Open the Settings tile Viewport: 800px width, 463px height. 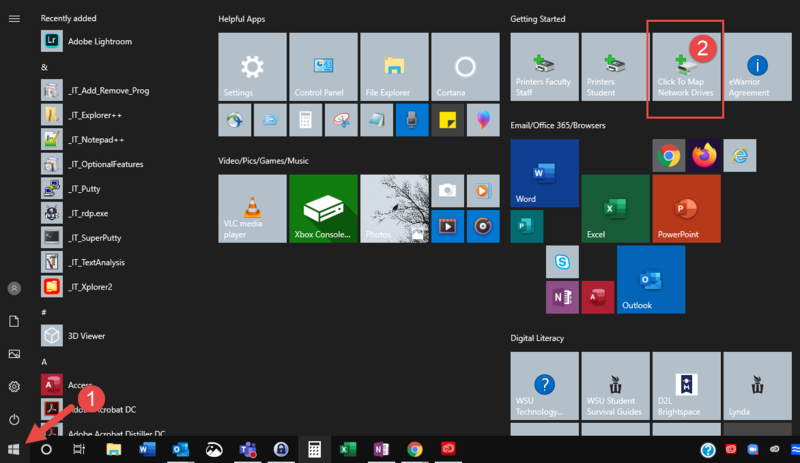(x=252, y=67)
